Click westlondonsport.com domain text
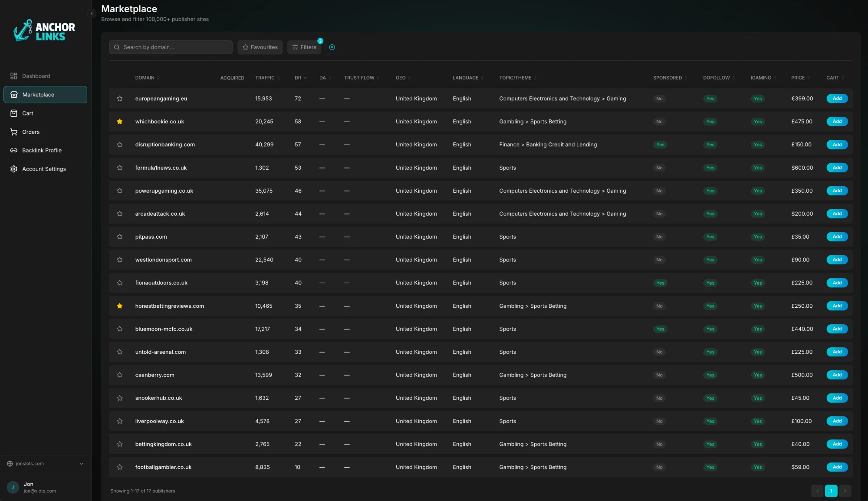 click(x=163, y=260)
